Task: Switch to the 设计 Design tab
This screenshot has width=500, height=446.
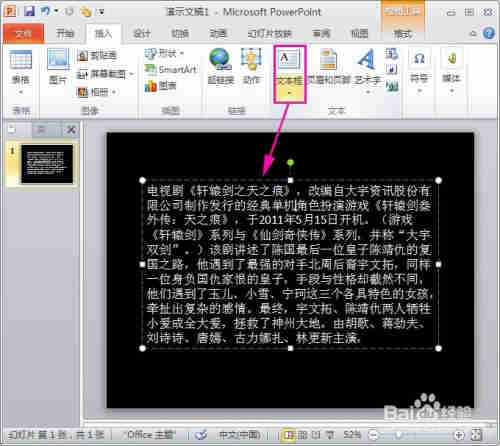Action: tap(142, 34)
